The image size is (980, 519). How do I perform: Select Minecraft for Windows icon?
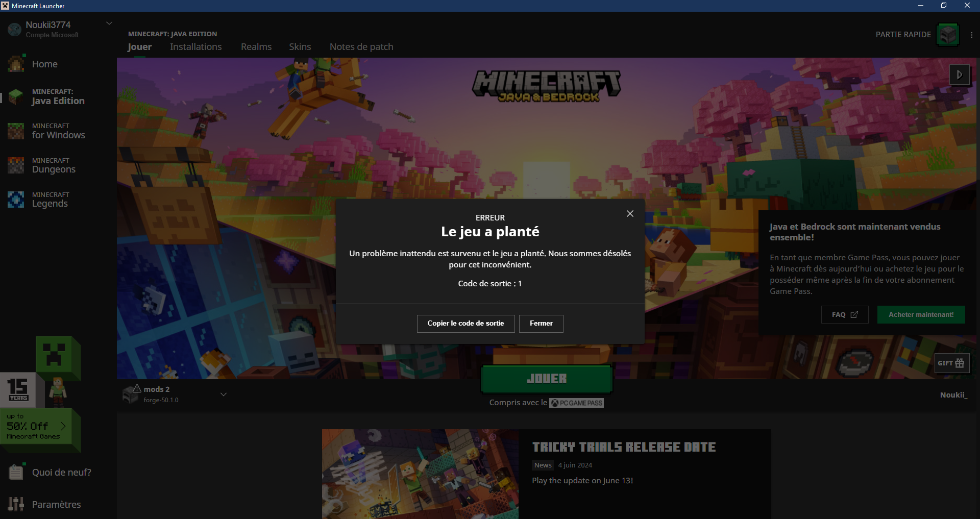(16, 131)
